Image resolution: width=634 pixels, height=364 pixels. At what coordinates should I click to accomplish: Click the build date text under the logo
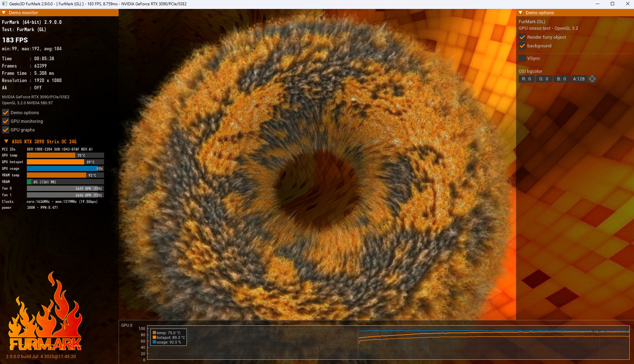pos(41,356)
